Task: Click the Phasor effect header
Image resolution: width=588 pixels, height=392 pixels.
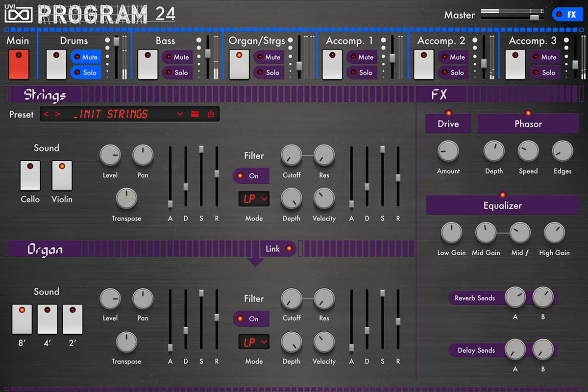Action: (528, 124)
